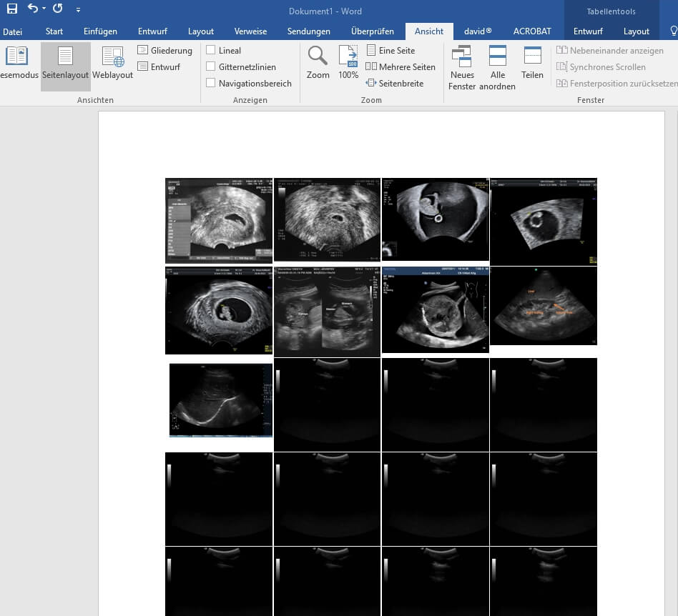This screenshot has height=616, width=678.
Task: Open the ACROBAT tab
Action: pos(532,31)
